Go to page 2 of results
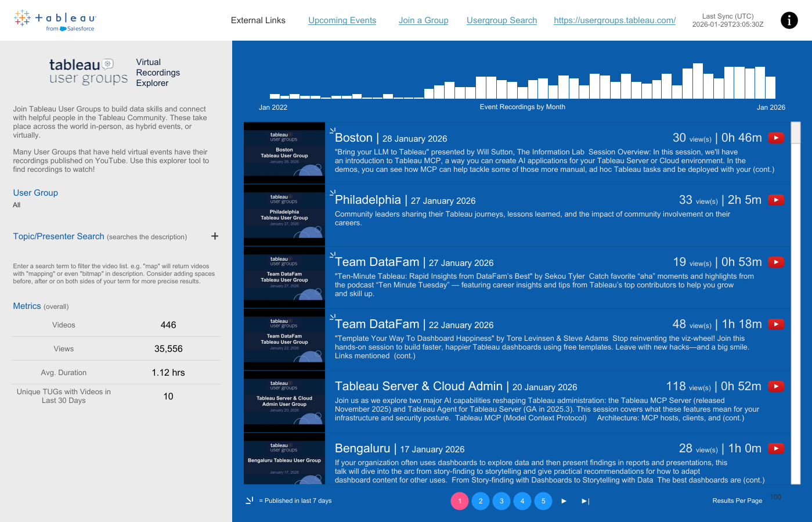This screenshot has width=812, height=522. [481, 501]
